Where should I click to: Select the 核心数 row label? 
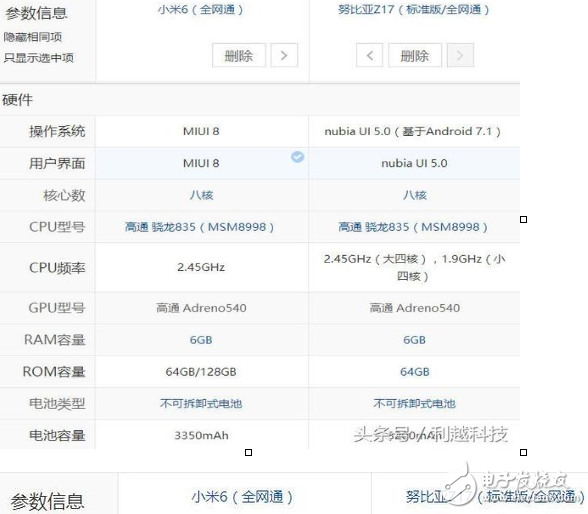click(64, 195)
